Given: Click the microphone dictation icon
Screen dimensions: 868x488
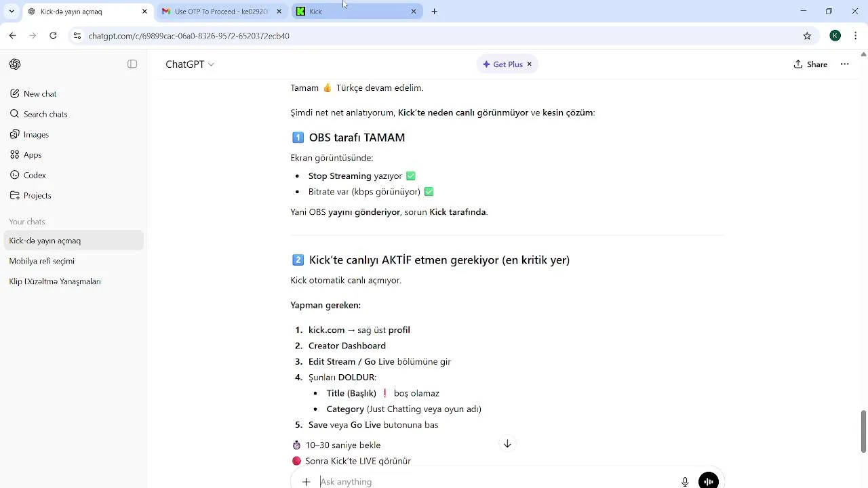Looking at the screenshot, I should tap(685, 481).
